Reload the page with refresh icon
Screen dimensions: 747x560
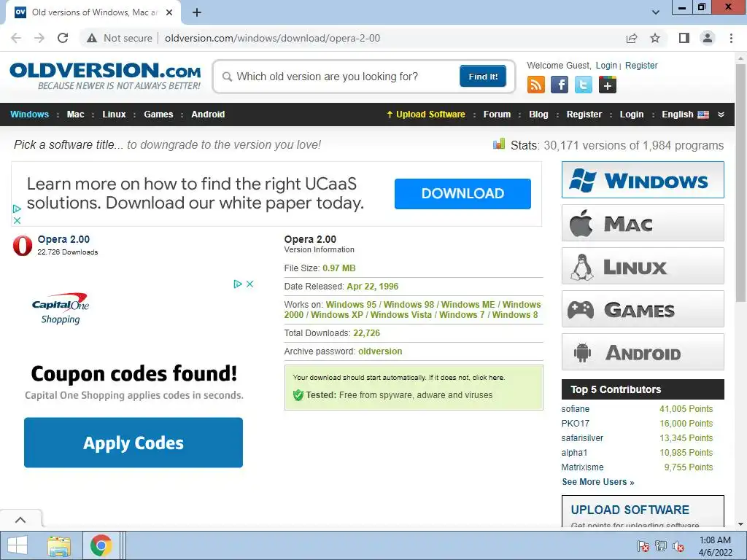[63, 38]
